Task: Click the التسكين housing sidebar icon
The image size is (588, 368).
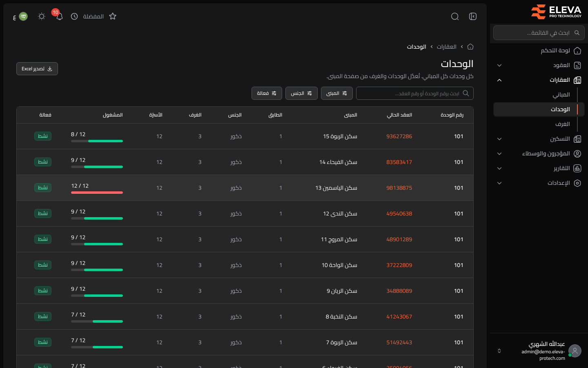Action: 577,139
